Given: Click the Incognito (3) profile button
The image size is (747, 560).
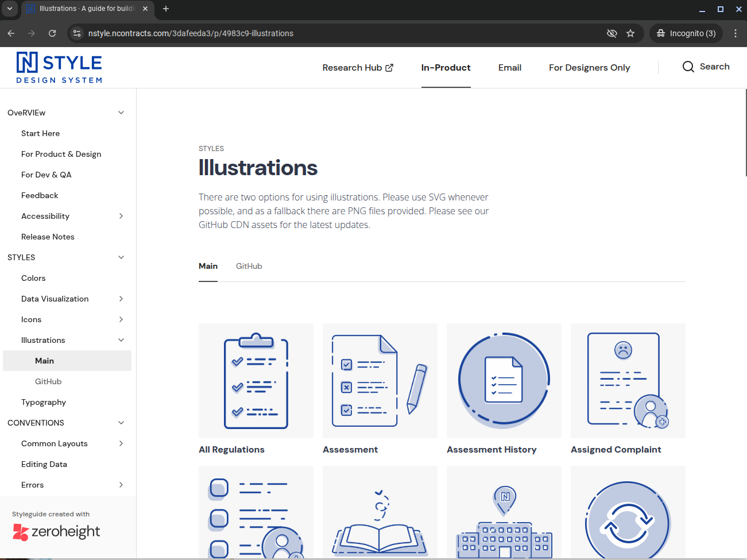Looking at the screenshot, I should click(x=686, y=33).
